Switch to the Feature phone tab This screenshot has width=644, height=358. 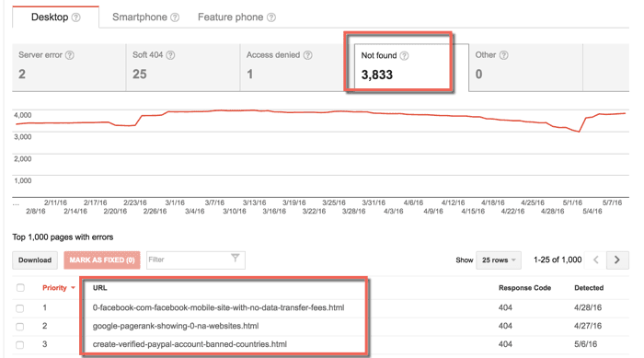[x=230, y=17]
